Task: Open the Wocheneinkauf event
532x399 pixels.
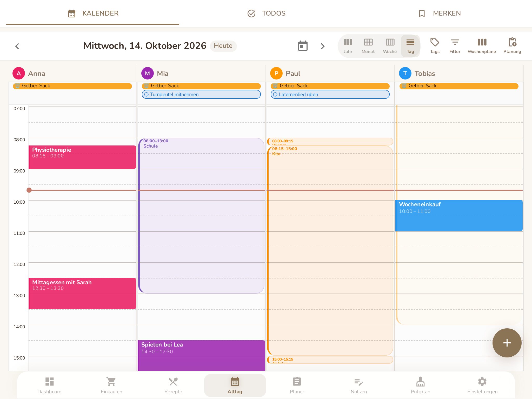Action: pos(459,216)
